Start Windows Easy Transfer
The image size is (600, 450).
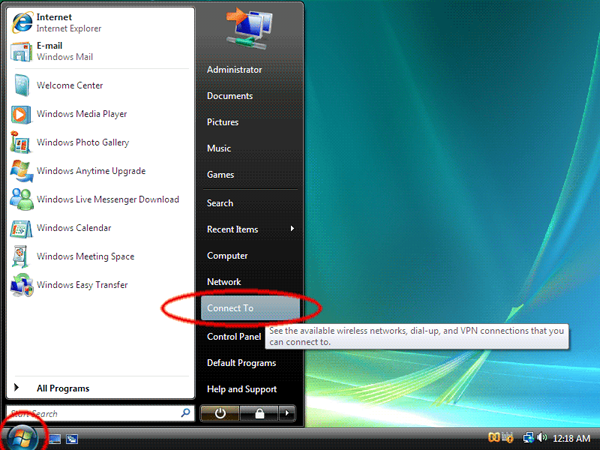point(81,285)
